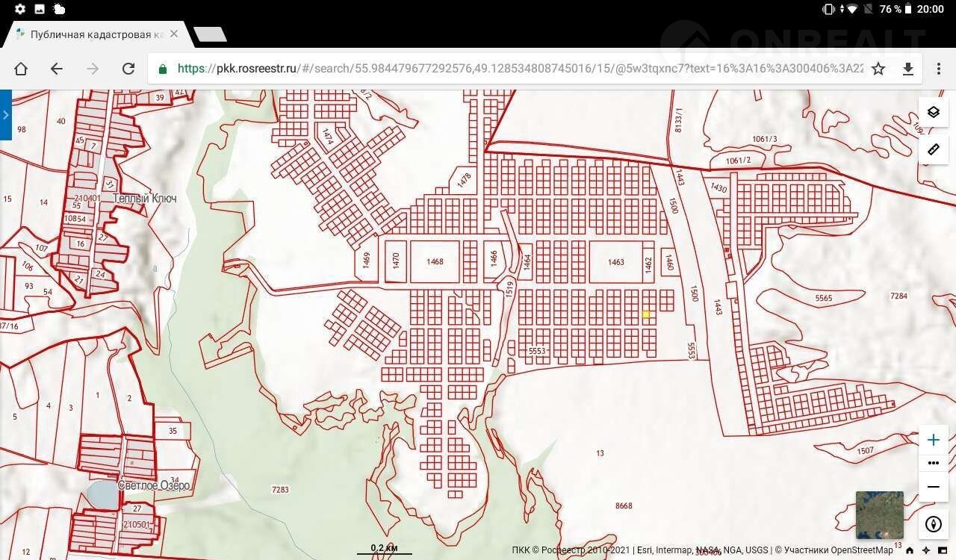Select the yellow highlighted parcel
956x560 pixels.
pyautogui.click(x=646, y=314)
